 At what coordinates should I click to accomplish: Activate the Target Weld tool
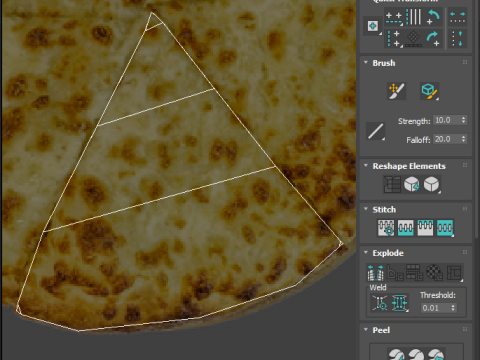[380, 303]
